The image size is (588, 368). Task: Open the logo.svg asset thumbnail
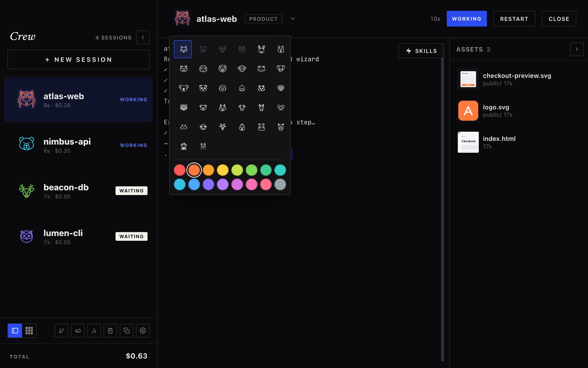[x=468, y=111]
